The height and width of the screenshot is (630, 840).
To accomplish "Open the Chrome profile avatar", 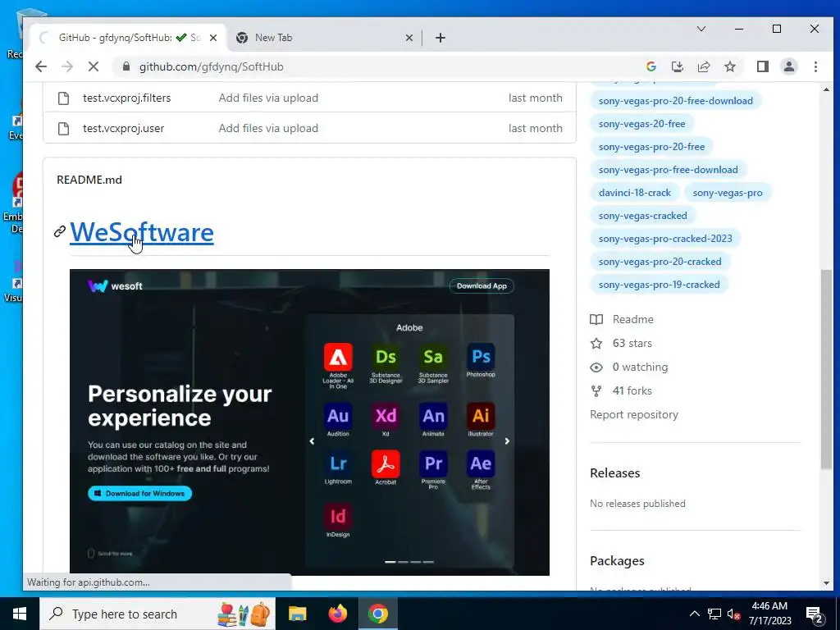I will 789,66.
